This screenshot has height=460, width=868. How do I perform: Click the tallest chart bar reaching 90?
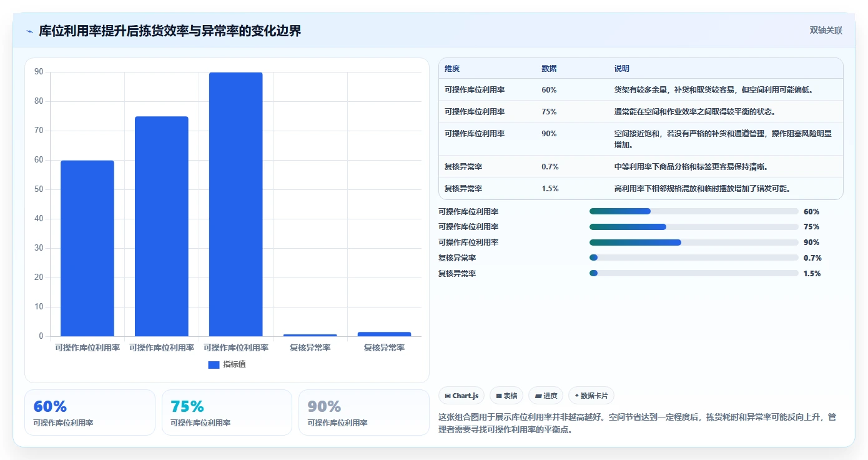pyautogui.click(x=236, y=204)
